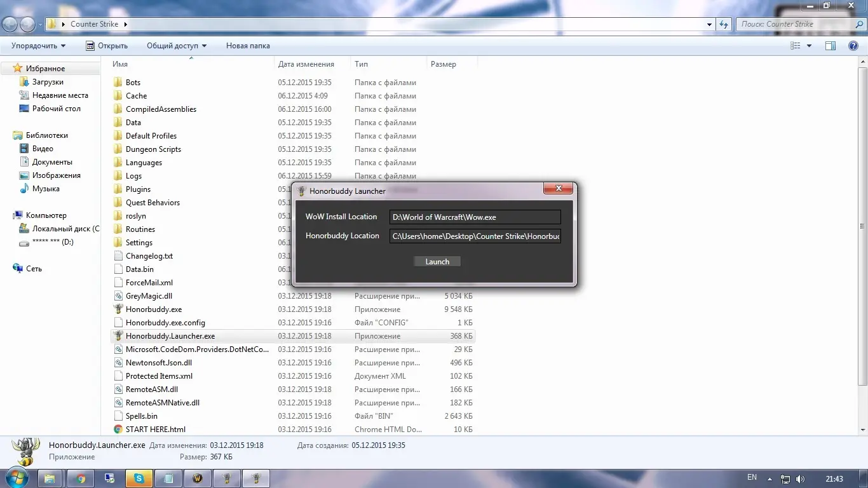This screenshot has height=488, width=868.
Task: Click the refresh icon beside the address bar
Action: click(724, 24)
